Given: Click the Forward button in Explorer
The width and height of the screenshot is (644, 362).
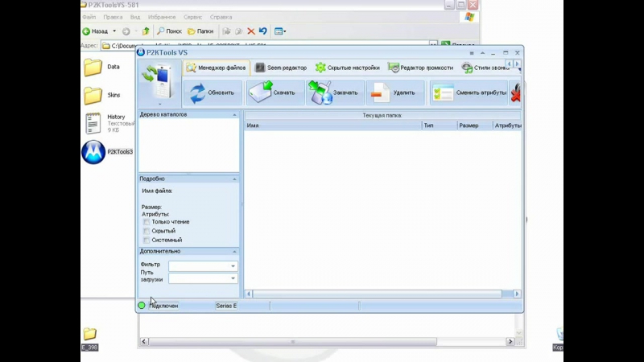Looking at the screenshot, I should [x=126, y=31].
